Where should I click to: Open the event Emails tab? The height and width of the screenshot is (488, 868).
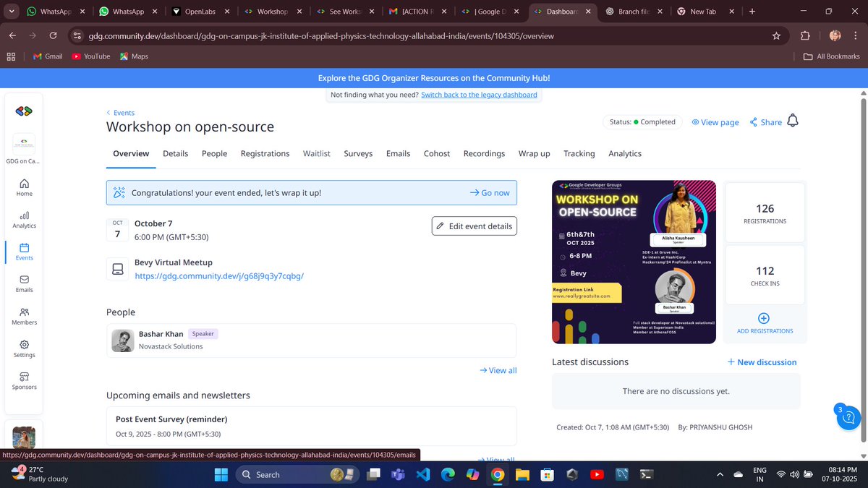click(398, 153)
